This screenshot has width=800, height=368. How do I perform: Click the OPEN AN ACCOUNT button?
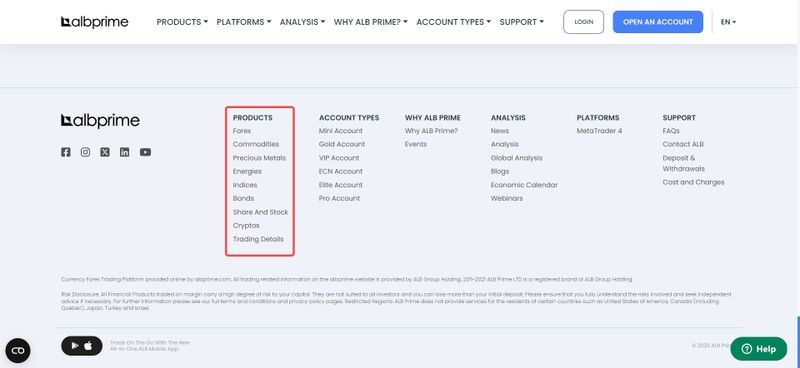(x=658, y=22)
